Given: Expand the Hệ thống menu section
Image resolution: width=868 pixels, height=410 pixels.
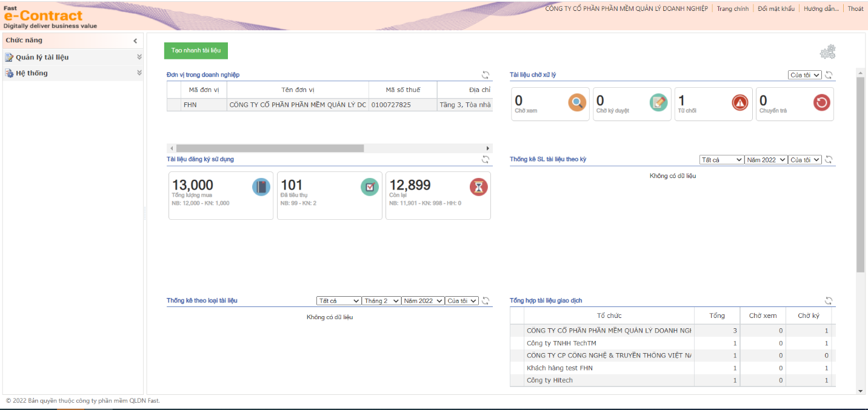Looking at the screenshot, I should (x=139, y=73).
